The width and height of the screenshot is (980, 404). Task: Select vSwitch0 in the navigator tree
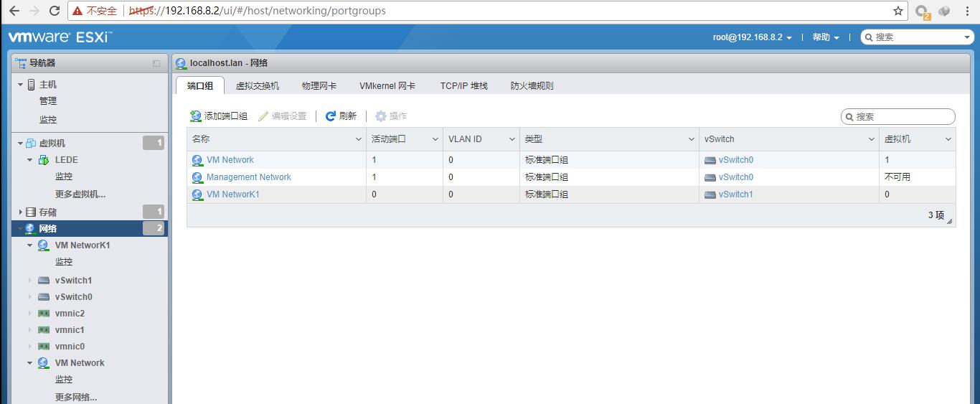click(74, 297)
